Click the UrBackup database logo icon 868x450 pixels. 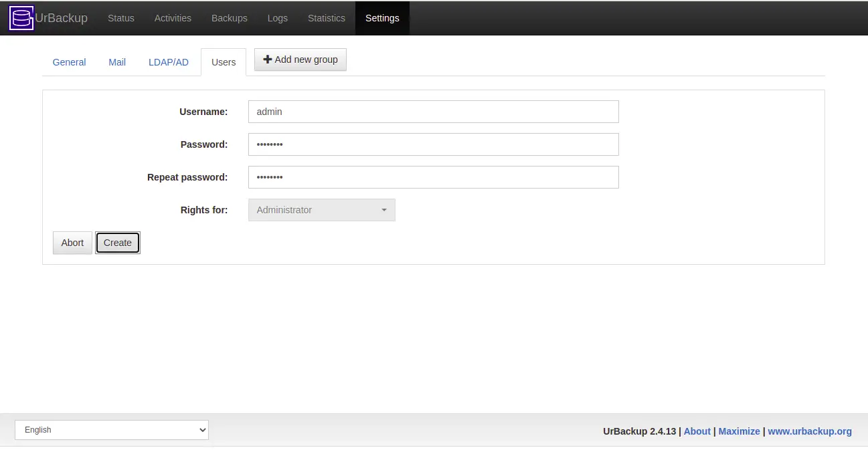tap(21, 18)
